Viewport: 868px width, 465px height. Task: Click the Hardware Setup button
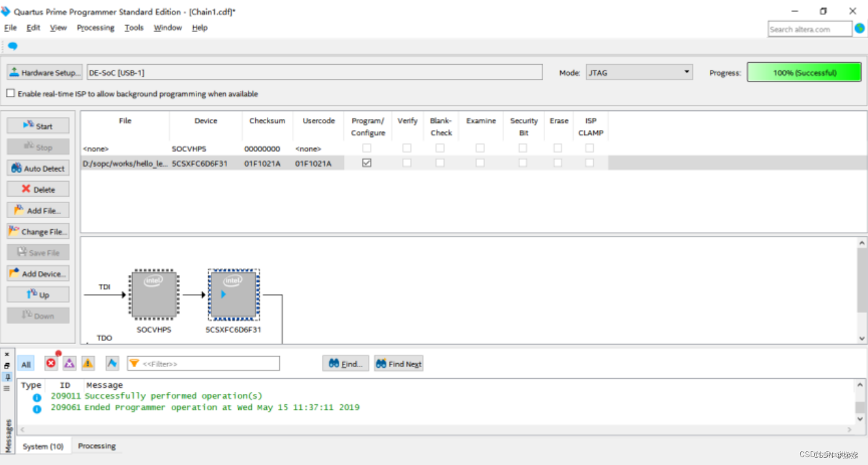pyautogui.click(x=44, y=72)
